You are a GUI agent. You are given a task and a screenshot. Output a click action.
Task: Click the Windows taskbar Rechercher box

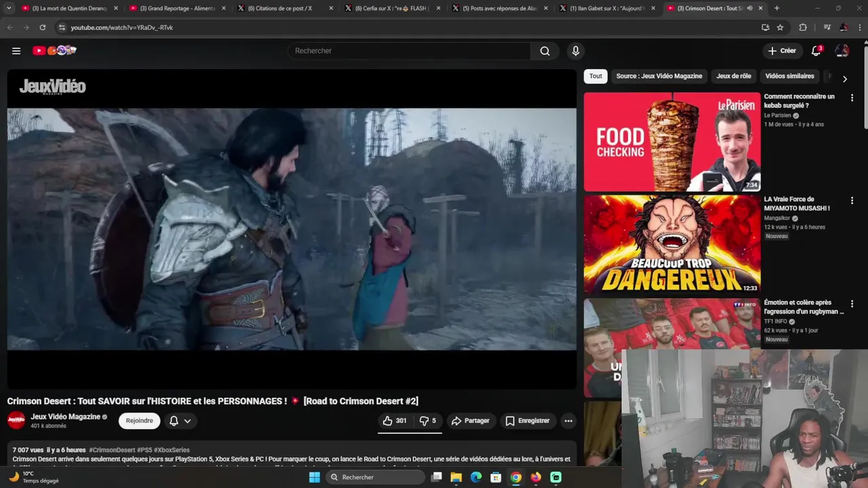[x=374, y=477]
